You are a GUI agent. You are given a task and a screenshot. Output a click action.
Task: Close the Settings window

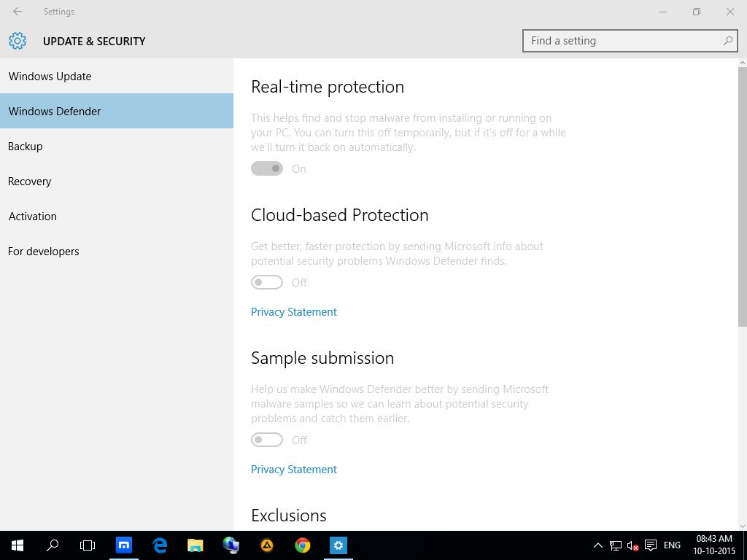pos(729,12)
